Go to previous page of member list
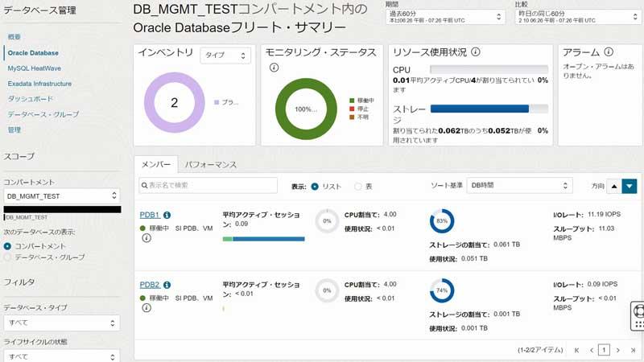The width and height of the screenshot is (644, 362). point(592,350)
